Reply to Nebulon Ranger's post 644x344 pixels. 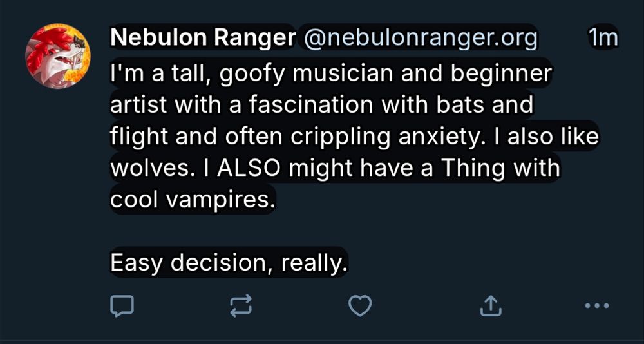point(122,306)
